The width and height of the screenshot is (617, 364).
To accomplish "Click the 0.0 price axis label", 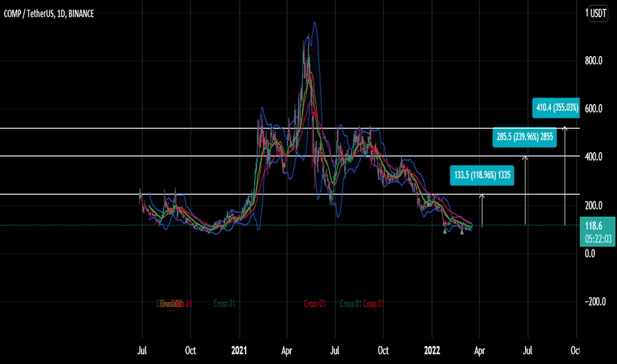I will click(590, 253).
